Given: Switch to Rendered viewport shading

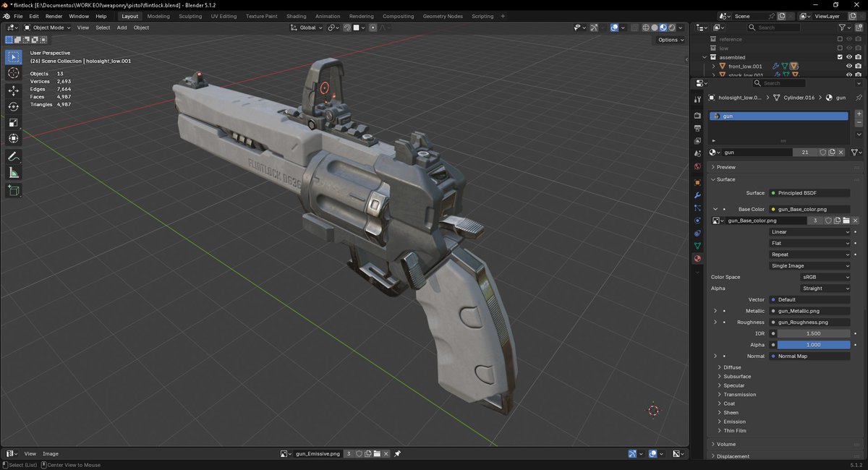Looking at the screenshot, I should 671,27.
